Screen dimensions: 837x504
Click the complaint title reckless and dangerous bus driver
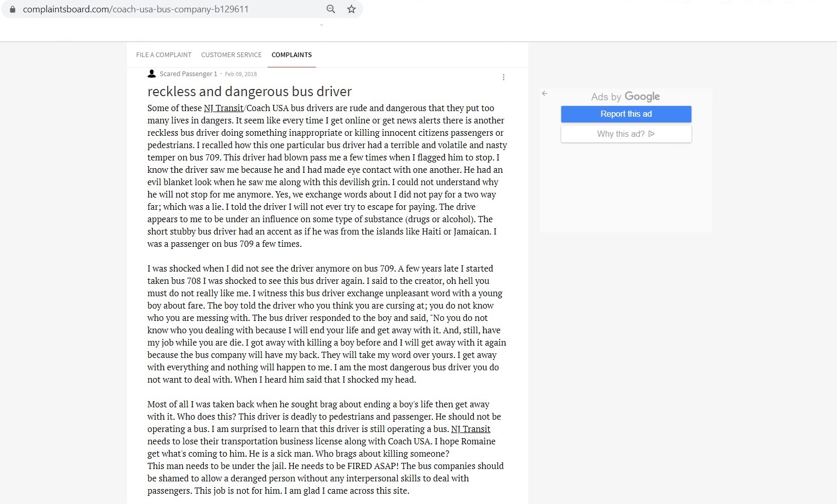[x=250, y=92]
